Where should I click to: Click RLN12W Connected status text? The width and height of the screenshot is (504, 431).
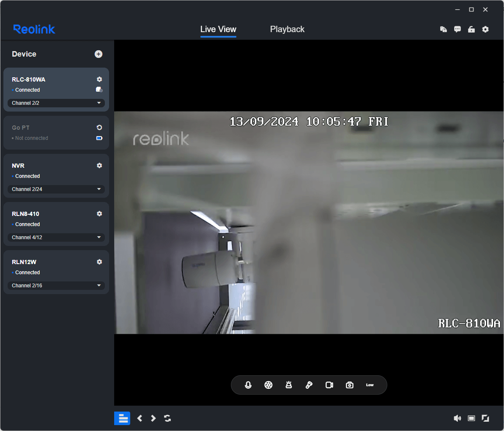click(27, 273)
